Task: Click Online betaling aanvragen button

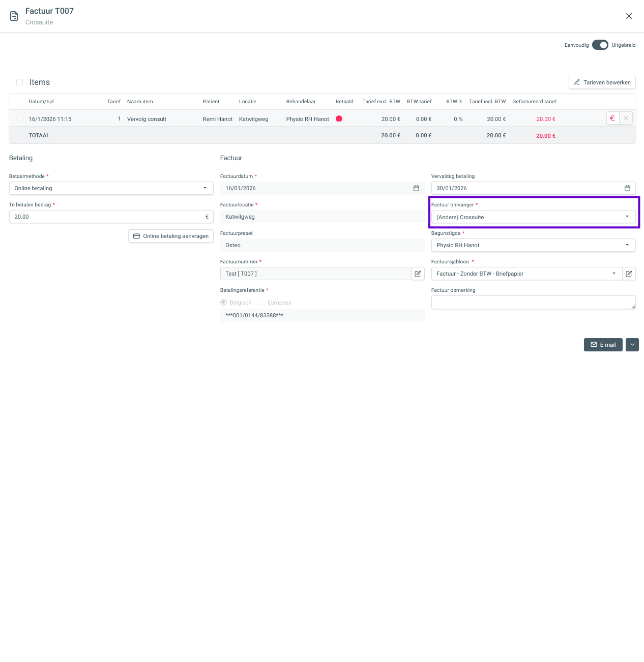Action: tap(171, 236)
